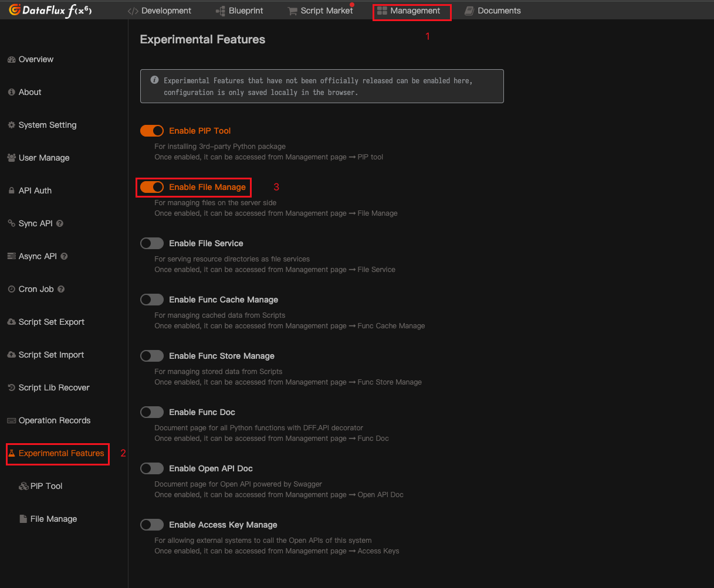Click the Script Set Export cloud icon

coord(11,322)
